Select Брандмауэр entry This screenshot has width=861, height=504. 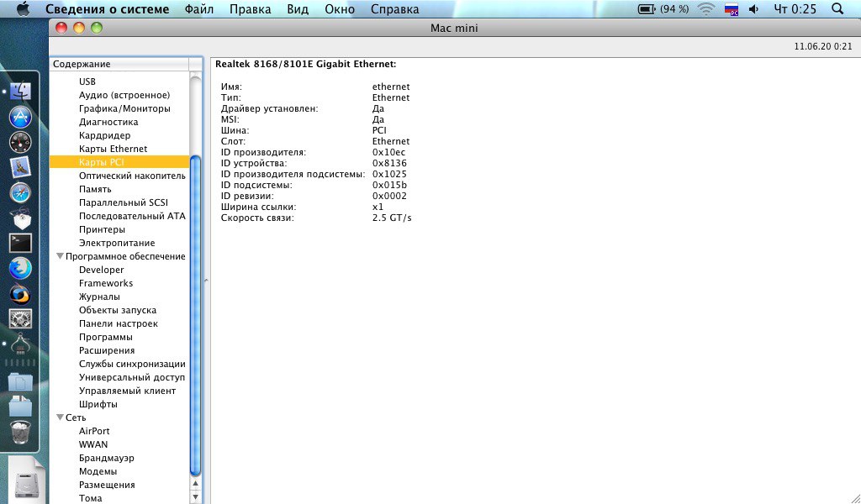(x=107, y=458)
